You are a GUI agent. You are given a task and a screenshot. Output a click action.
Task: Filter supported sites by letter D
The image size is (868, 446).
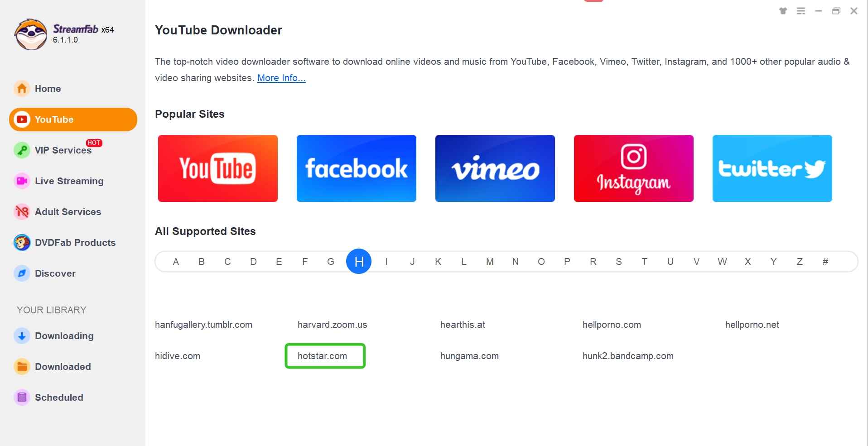(253, 262)
